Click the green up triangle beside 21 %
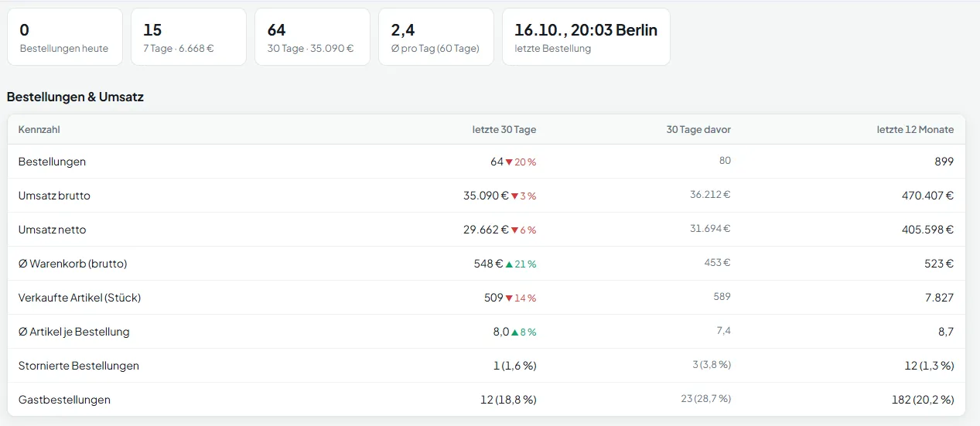Screen dimensions: 980x426 (509, 264)
